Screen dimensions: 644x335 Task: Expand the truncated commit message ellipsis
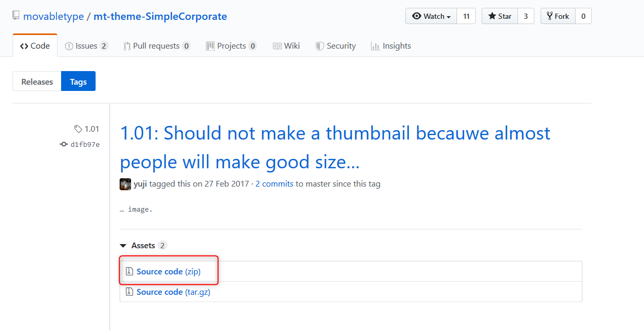[x=122, y=210]
